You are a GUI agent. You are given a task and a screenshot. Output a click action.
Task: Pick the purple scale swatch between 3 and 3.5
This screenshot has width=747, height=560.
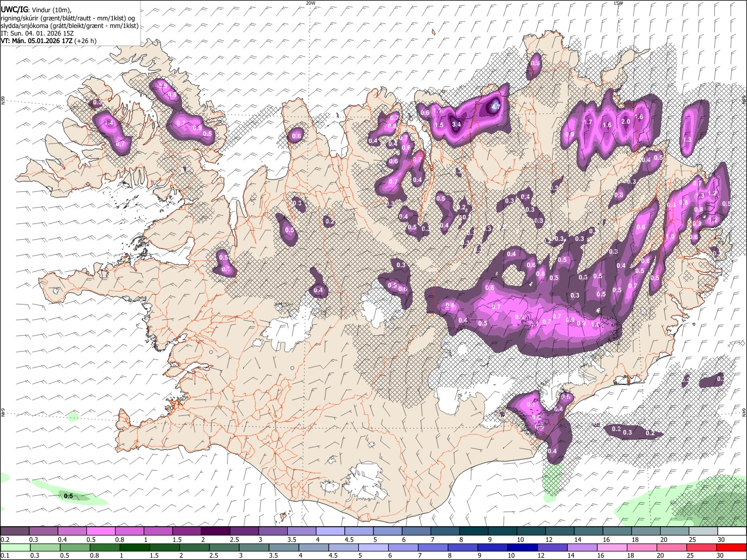272,531
